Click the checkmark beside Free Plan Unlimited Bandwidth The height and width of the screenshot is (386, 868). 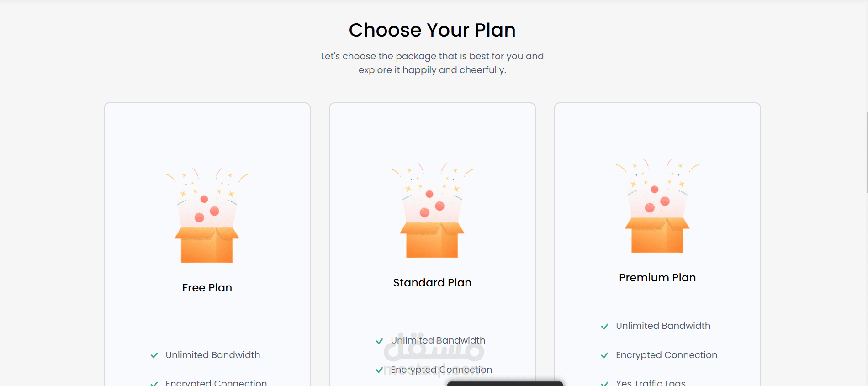point(154,355)
